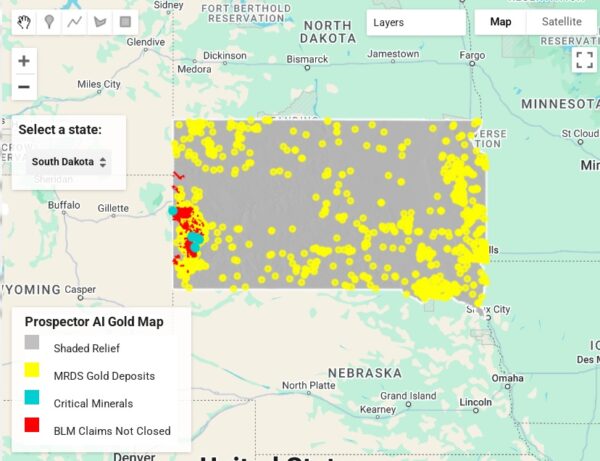Image resolution: width=600 pixels, height=461 pixels.
Task: Click the Casper city label
Action: point(80,289)
